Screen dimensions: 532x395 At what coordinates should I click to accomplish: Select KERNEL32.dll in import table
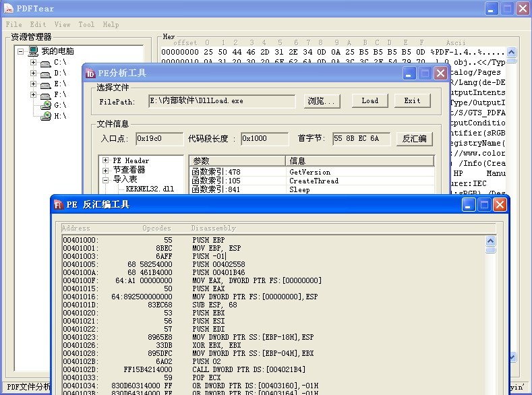(150, 189)
